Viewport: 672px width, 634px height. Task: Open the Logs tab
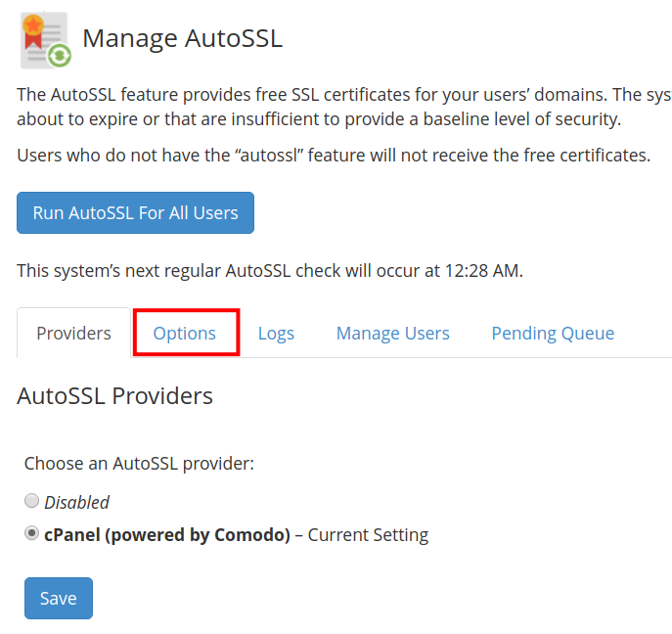[x=276, y=334]
